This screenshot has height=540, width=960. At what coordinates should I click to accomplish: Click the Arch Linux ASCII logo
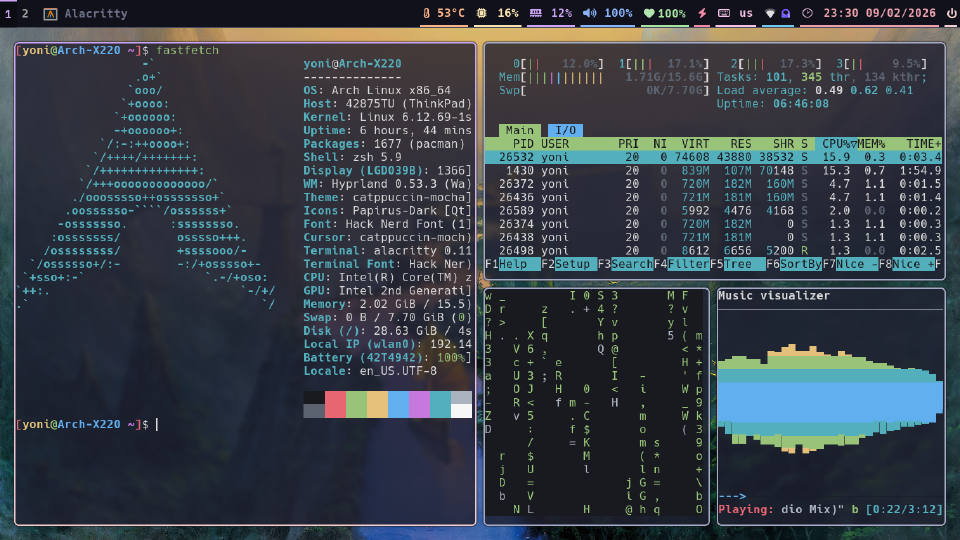tap(147, 184)
